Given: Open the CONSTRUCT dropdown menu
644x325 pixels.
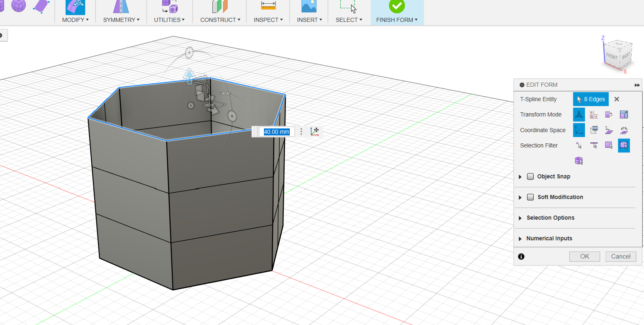Looking at the screenshot, I should (220, 20).
